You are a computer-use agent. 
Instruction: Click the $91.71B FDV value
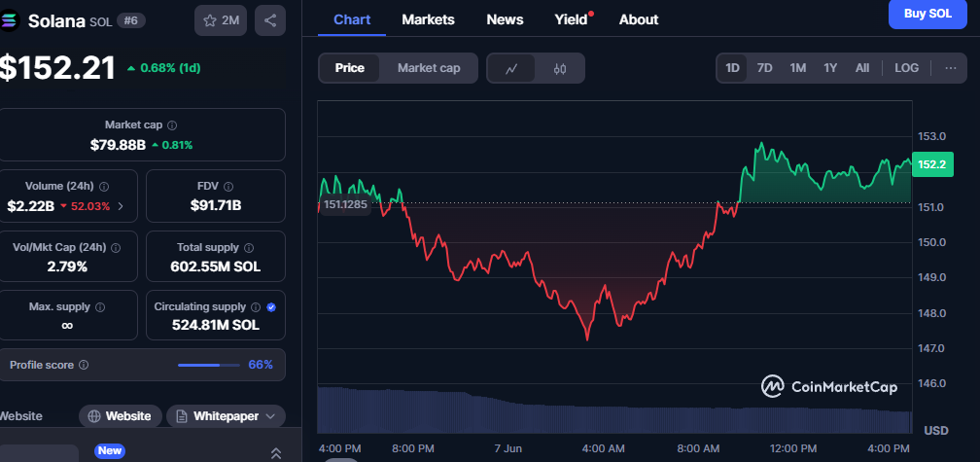216,205
